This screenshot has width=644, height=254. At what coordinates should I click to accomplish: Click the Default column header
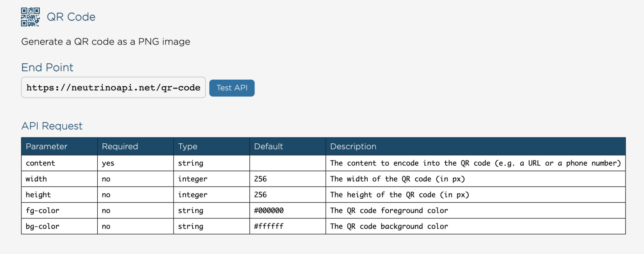point(269,146)
